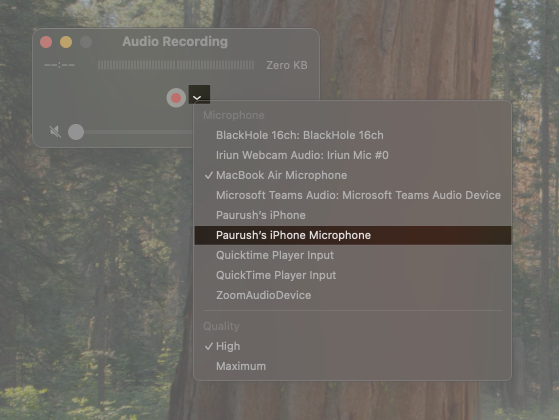Close the Audio Recording window
Image resolution: width=559 pixels, height=420 pixels.
46,42
